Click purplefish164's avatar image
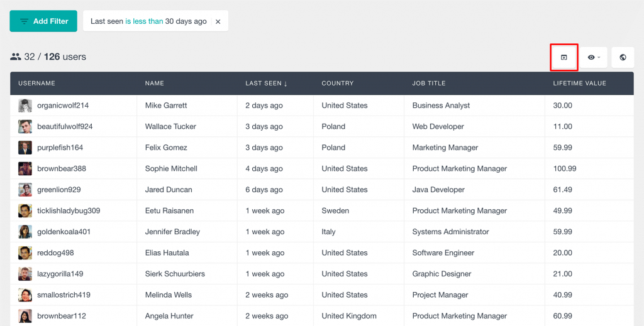644x326 pixels. 25,148
